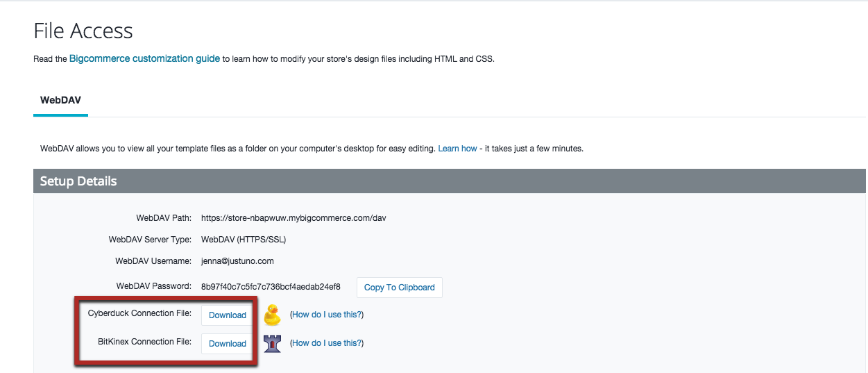Click the 'Cyberduck Connection File:' label

coord(139,314)
